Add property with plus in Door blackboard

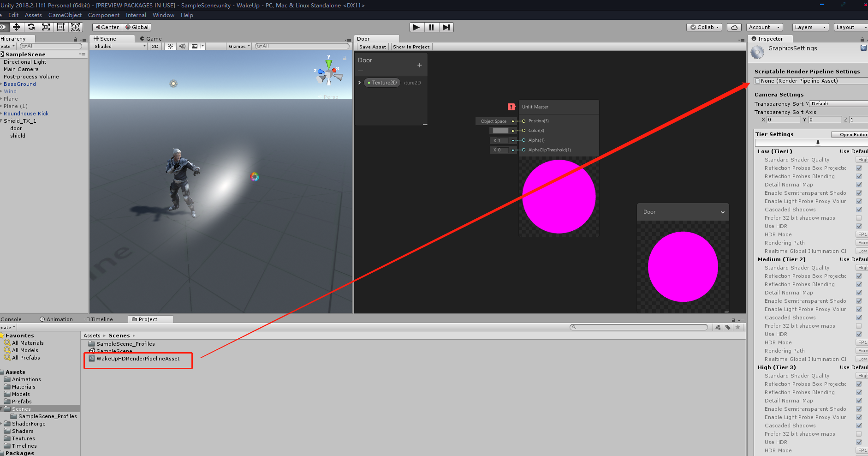[x=420, y=65]
